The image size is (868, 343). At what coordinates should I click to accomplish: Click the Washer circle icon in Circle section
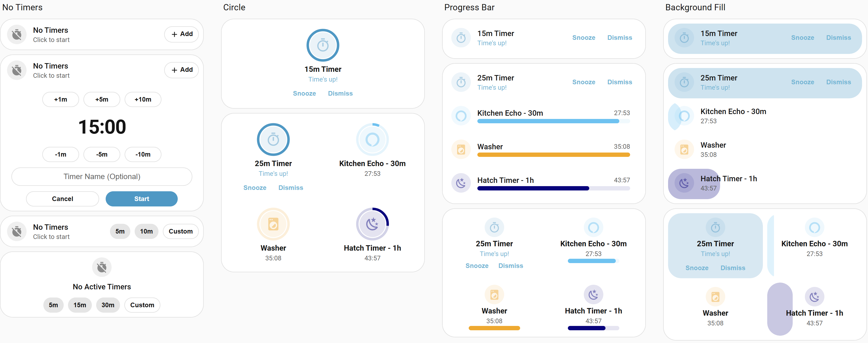273,224
